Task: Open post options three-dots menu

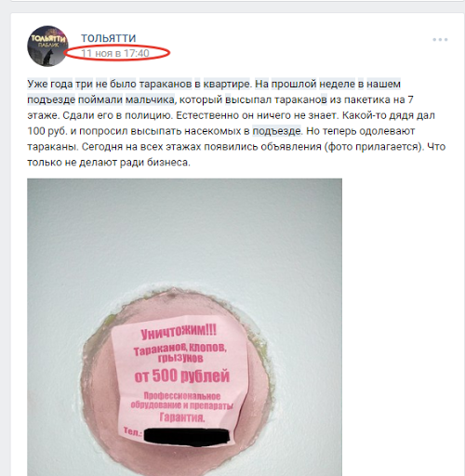Action: click(440, 40)
